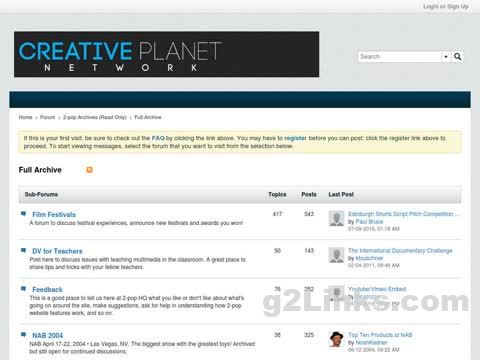The width and height of the screenshot is (480, 360).
Task: Click the magnifying glass search icon
Action: (458, 57)
